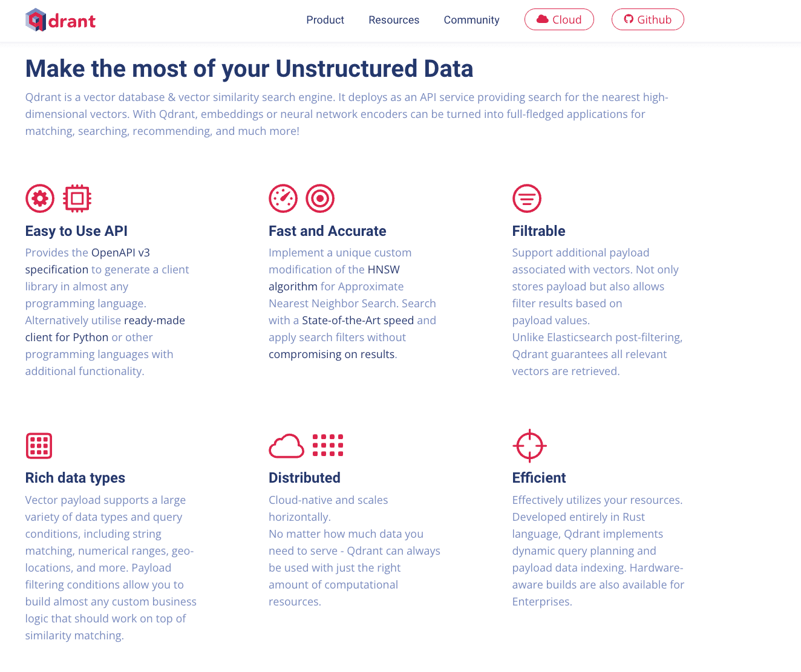The height and width of the screenshot is (672, 801).
Task: Open the Github button link
Action: (647, 19)
